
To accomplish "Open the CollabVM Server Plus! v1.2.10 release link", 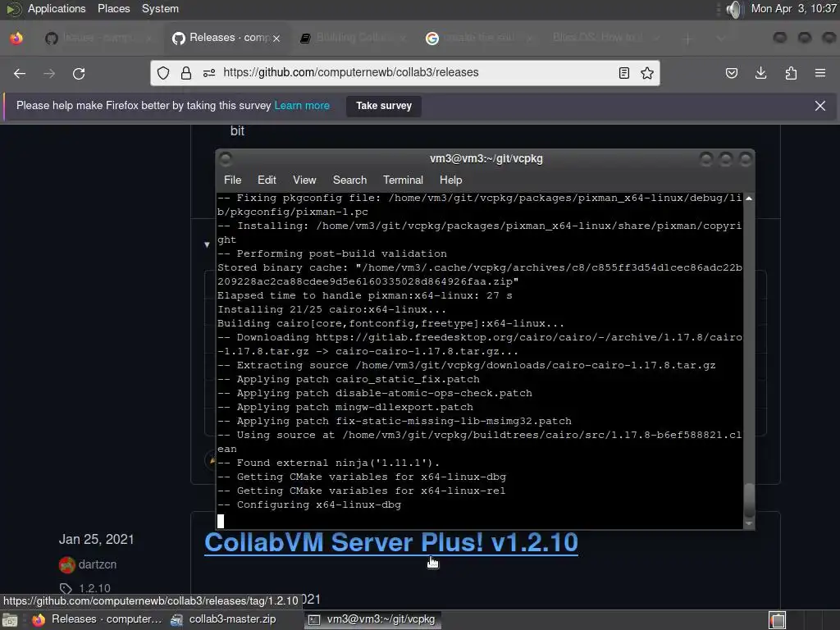I will click(391, 542).
